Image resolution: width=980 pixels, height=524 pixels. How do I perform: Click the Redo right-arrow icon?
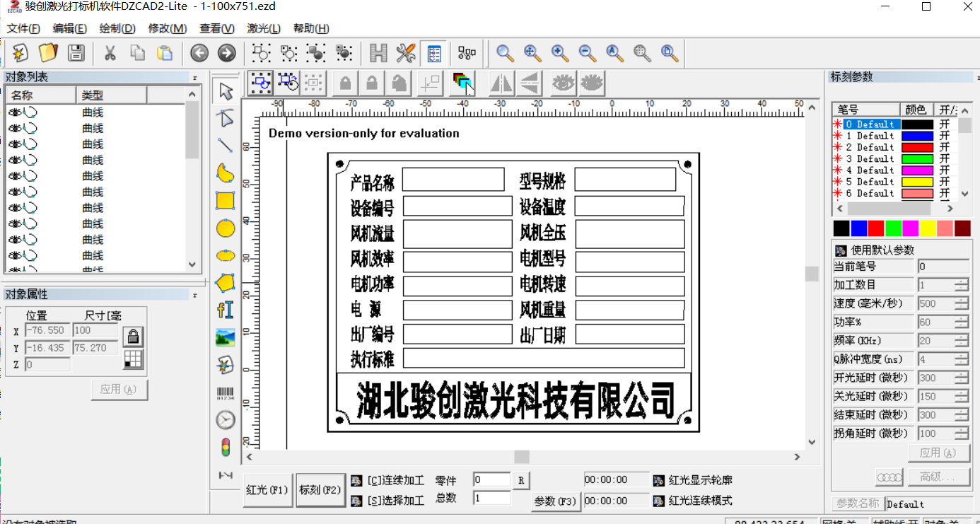tap(226, 53)
